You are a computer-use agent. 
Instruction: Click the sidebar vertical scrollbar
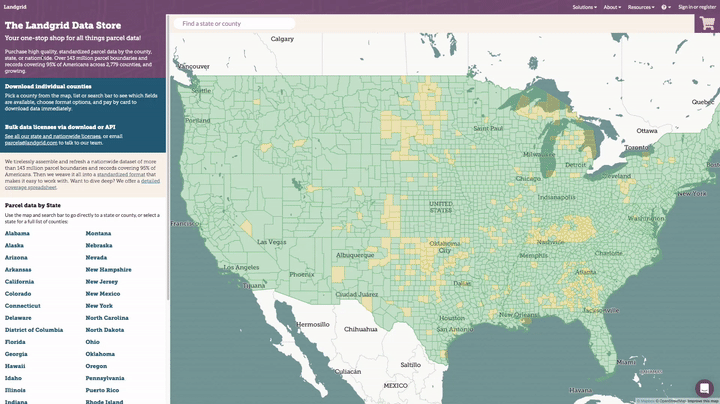point(168,156)
